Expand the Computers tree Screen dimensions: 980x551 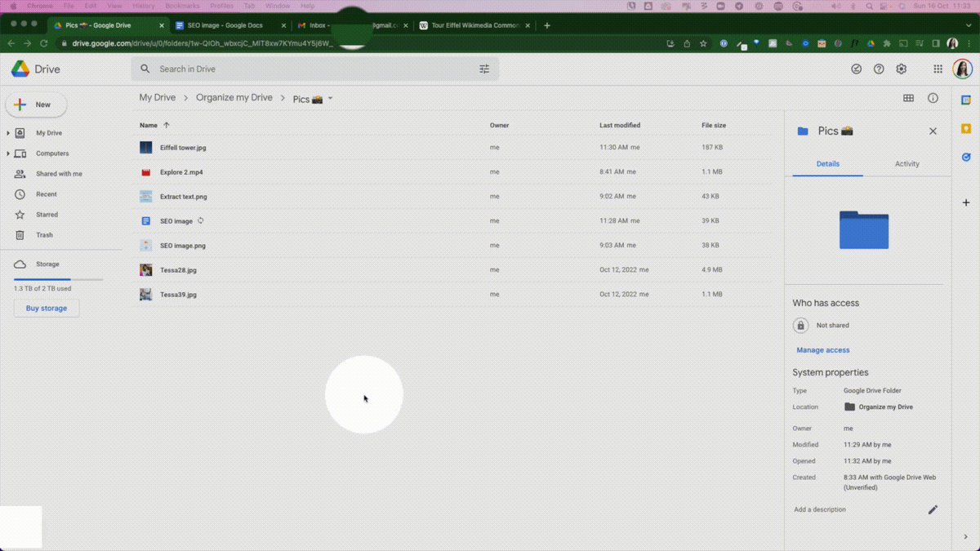click(x=8, y=153)
